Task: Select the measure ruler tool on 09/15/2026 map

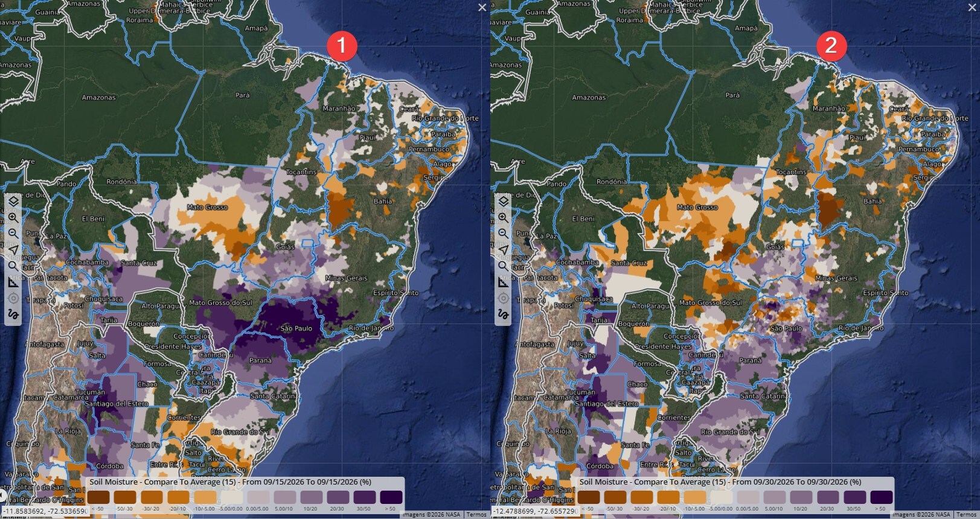Action: pyautogui.click(x=13, y=282)
